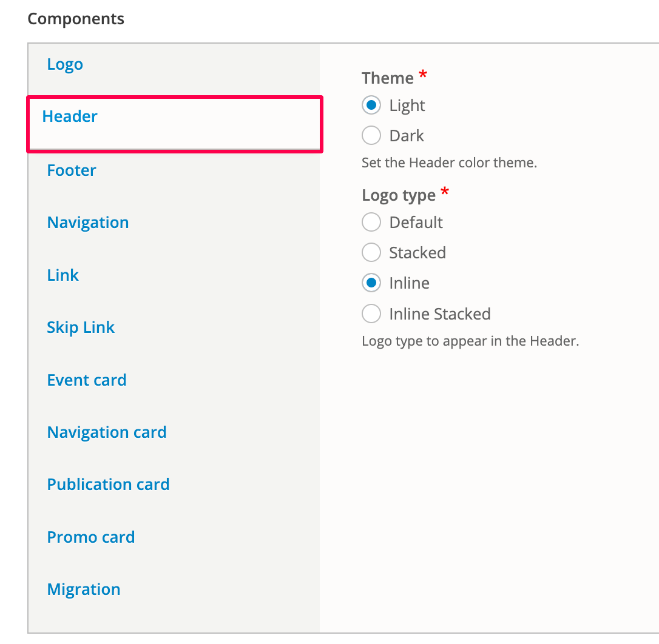
Task: Select the Inline logo type radio
Action: click(371, 283)
